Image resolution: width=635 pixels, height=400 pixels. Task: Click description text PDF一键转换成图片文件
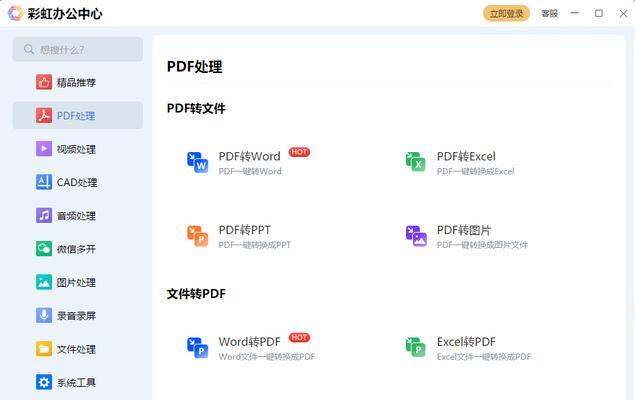click(x=482, y=245)
